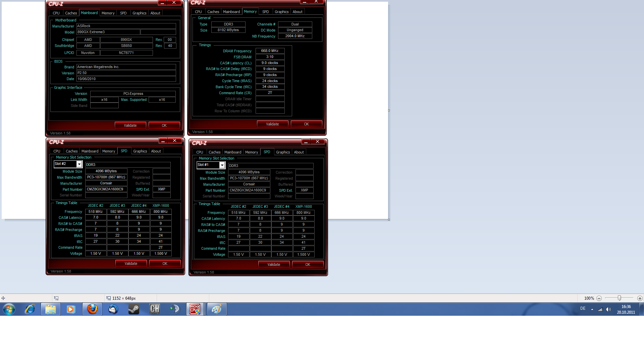Click the Corsair manufacturer in Slot #1 window
The width and height of the screenshot is (644, 362).
(x=249, y=184)
